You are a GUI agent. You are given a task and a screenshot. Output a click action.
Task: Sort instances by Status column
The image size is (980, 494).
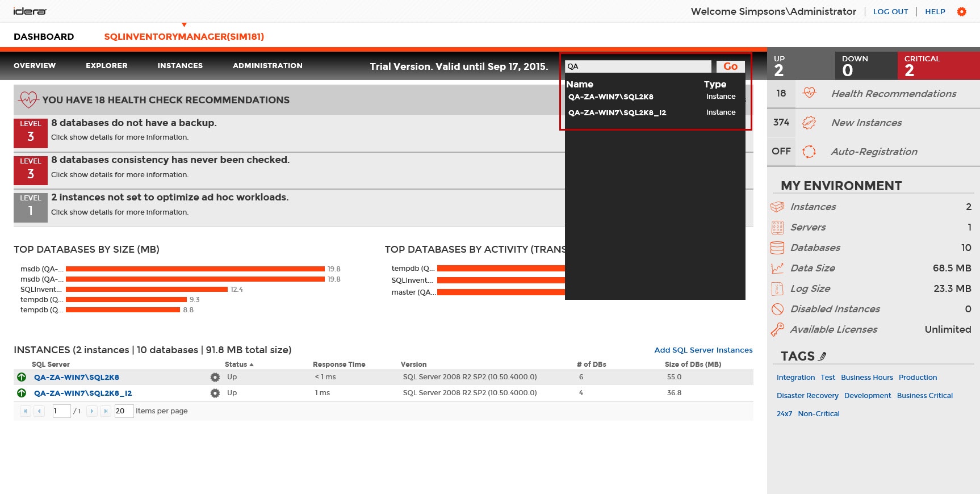(x=239, y=365)
